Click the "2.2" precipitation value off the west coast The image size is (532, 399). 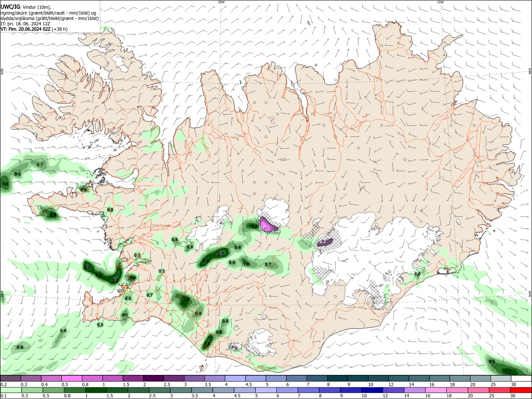[87, 267]
